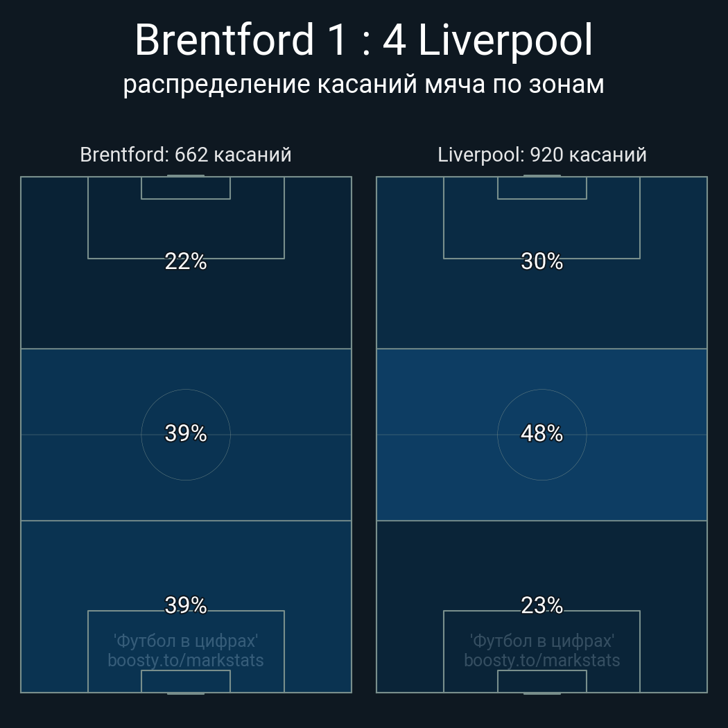
Task: Select the subtitle "распределение касаний мяча по зонам"
Action: [x=364, y=84]
